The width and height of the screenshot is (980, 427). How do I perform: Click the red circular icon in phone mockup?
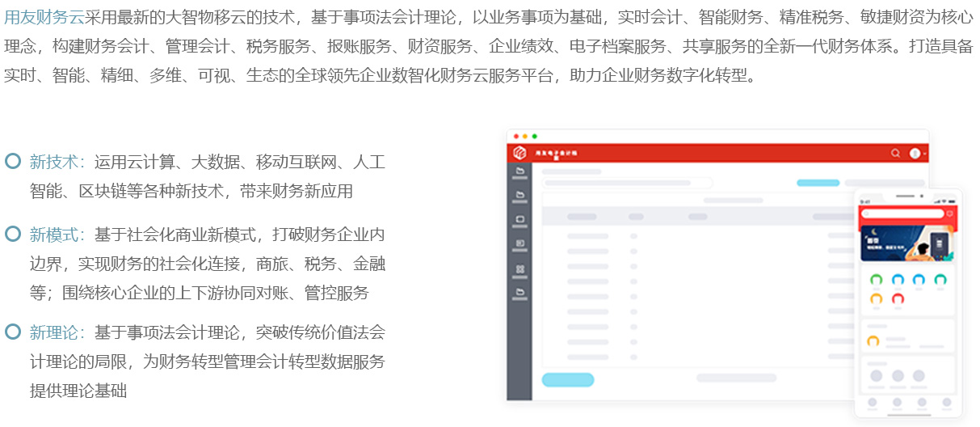tap(897, 298)
